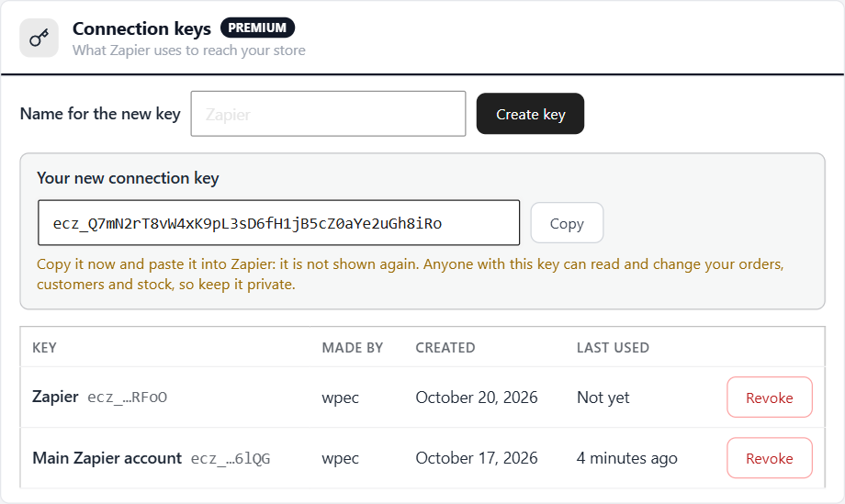
Task: Click 'What Zapier uses to reach your store'
Action: [189, 50]
